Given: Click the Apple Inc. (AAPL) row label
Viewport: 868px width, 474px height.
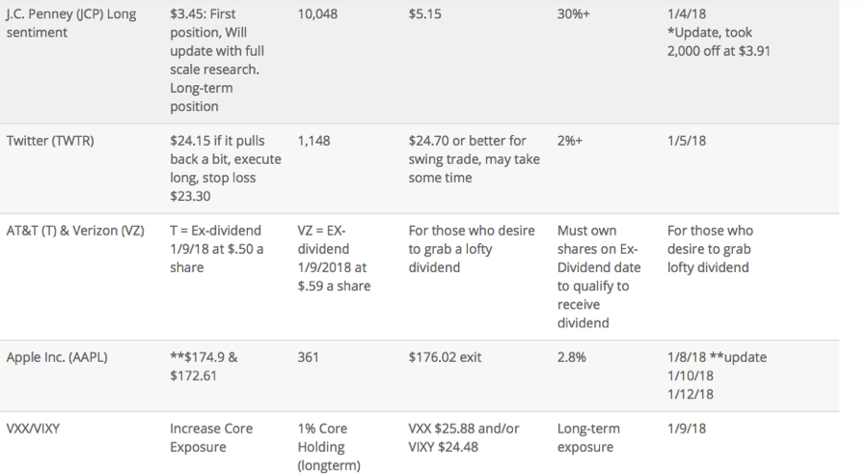Looking at the screenshot, I should pos(57,357).
